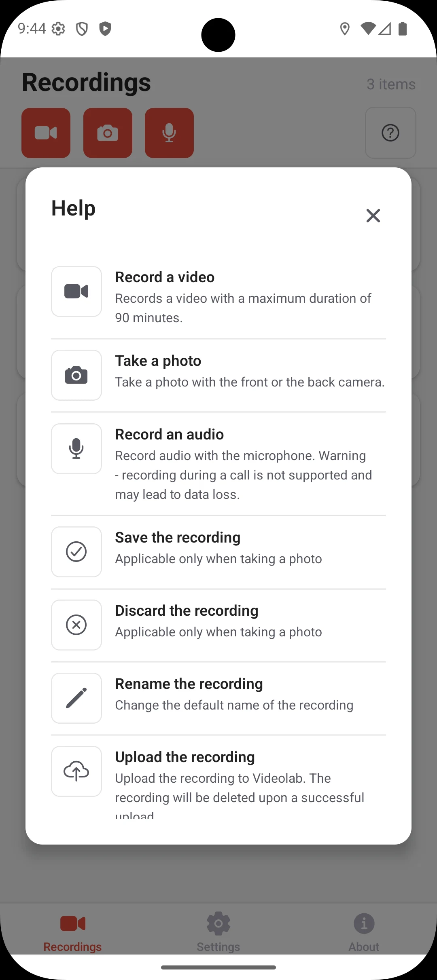Viewport: 437px width, 980px height.
Task: Click the pencil icon beside Rename the recording
Action: pyautogui.click(x=76, y=698)
